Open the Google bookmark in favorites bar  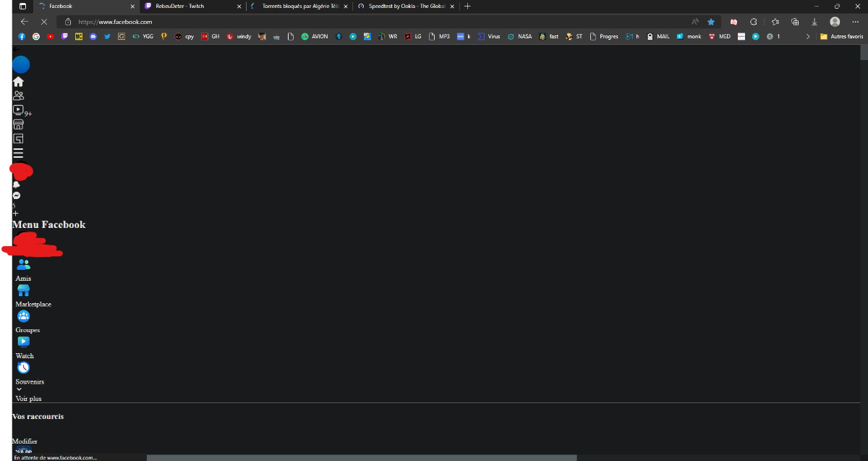36,36
